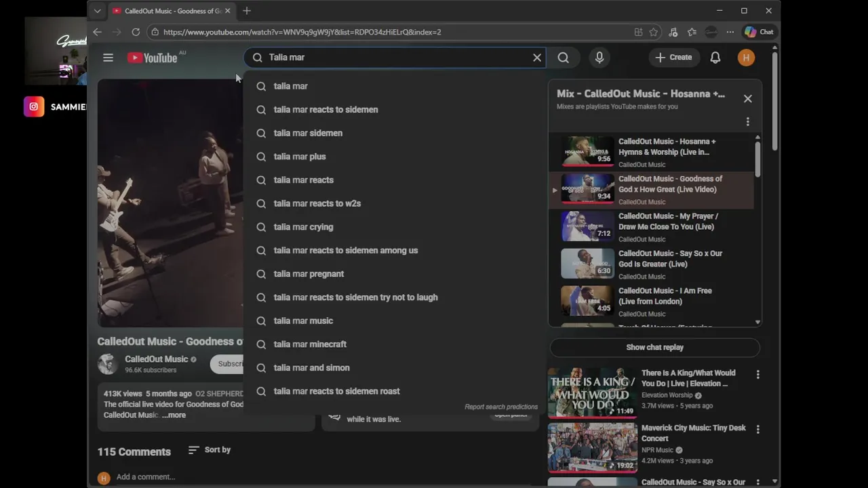Image resolution: width=868 pixels, height=488 pixels.
Task: Select suggestion 'talia mar reacts'
Action: [394, 180]
